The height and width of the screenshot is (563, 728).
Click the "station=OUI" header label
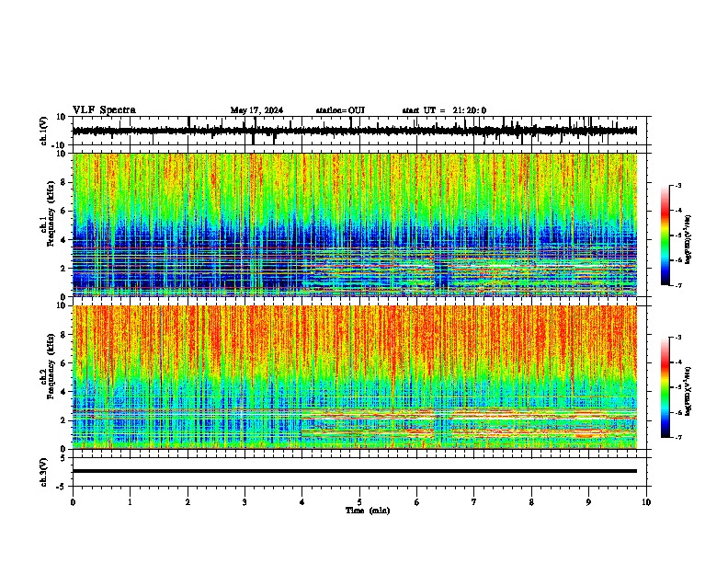pos(340,110)
